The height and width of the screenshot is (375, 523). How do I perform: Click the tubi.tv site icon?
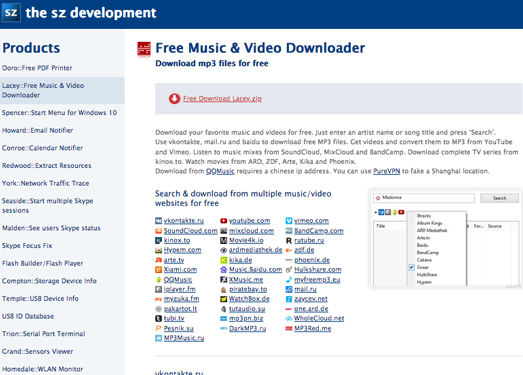(x=158, y=319)
